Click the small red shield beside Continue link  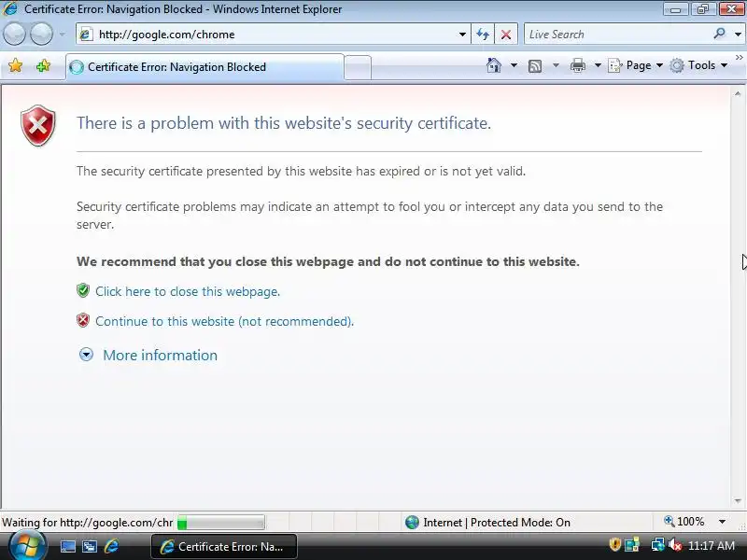point(83,320)
